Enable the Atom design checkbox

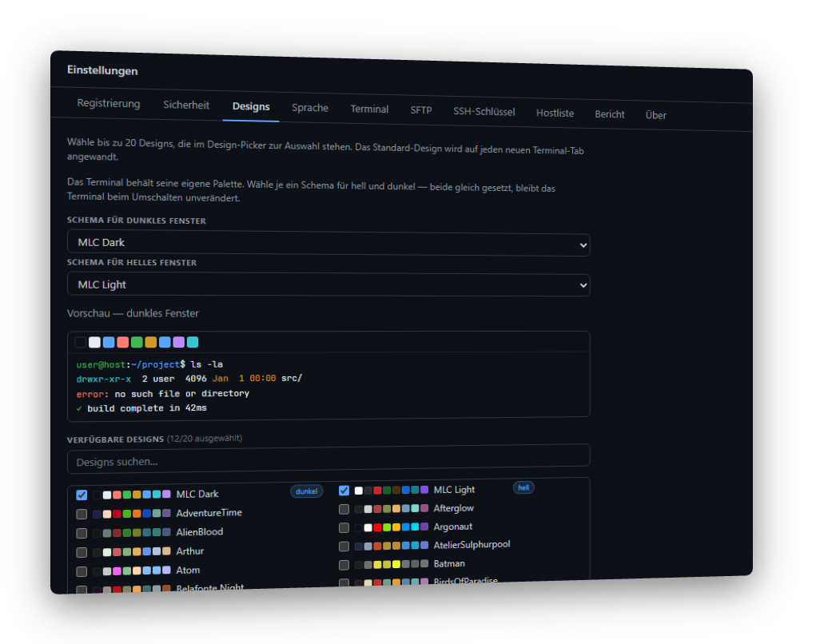(82, 571)
